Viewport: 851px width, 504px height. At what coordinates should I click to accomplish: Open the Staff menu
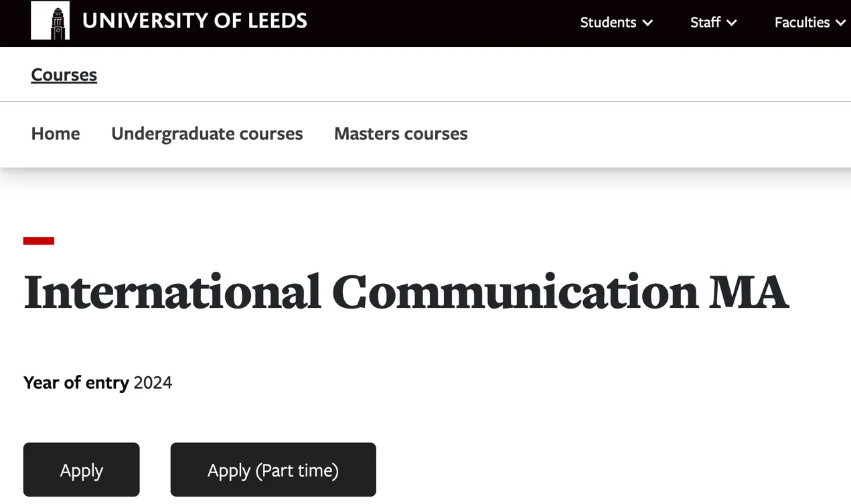[705, 23]
